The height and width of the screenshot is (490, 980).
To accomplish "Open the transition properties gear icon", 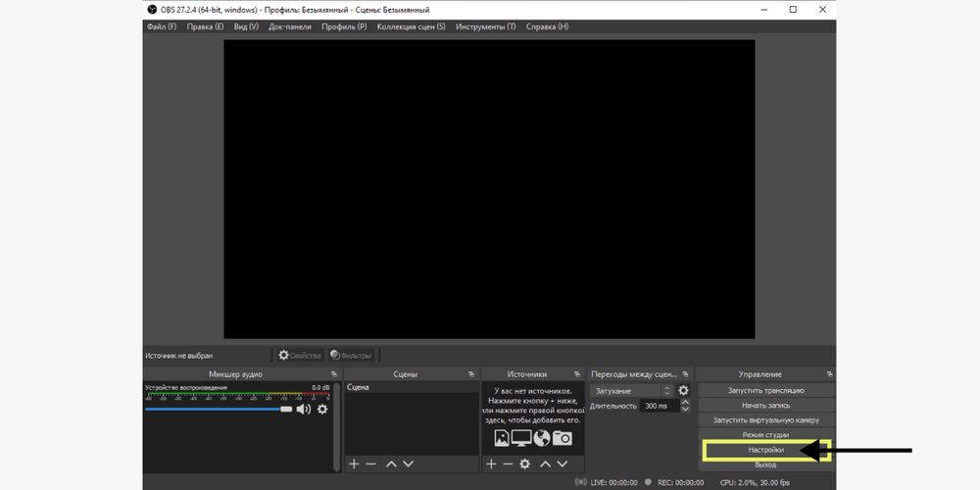I will pyautogui.click(x=684, y=391).
